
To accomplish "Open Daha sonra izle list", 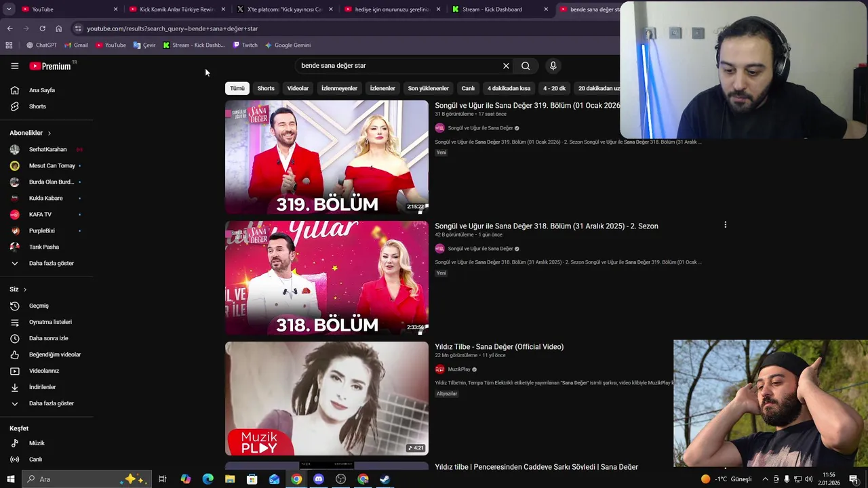I will pyautogui.click(x=48, y=338).
